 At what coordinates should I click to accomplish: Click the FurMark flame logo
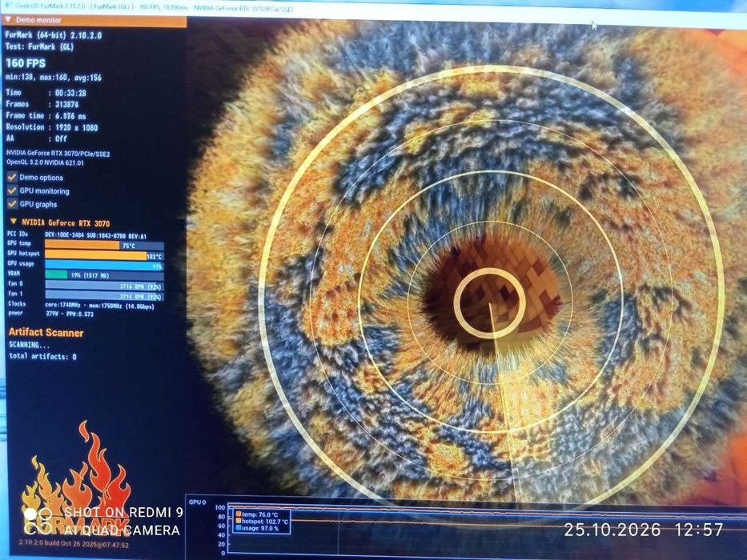[76, 478]
